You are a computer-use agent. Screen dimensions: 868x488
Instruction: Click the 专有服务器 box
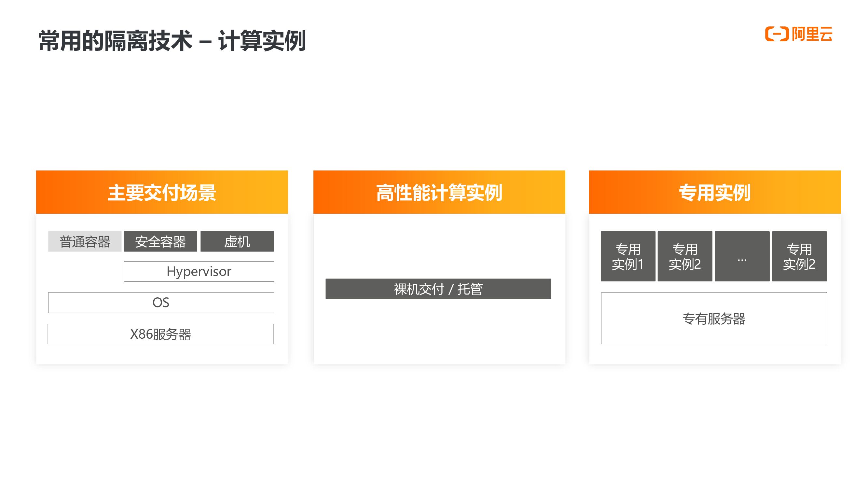point(714,318)
